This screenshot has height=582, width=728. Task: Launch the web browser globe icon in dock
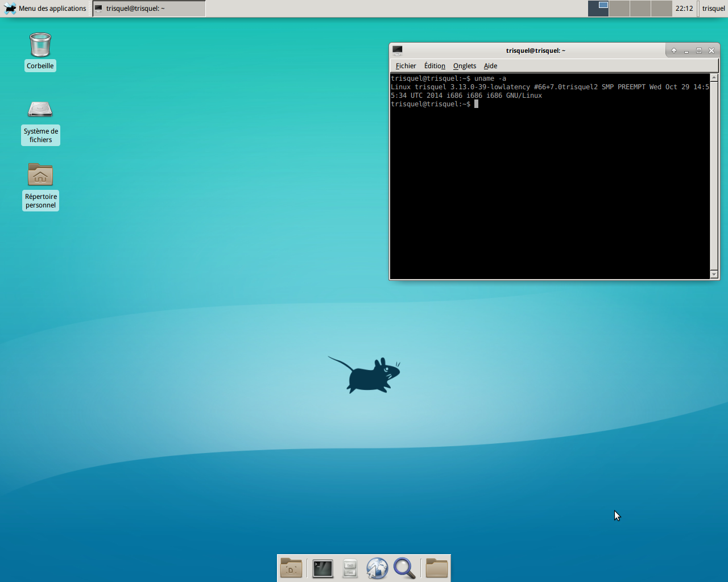(x=377, y=568)
